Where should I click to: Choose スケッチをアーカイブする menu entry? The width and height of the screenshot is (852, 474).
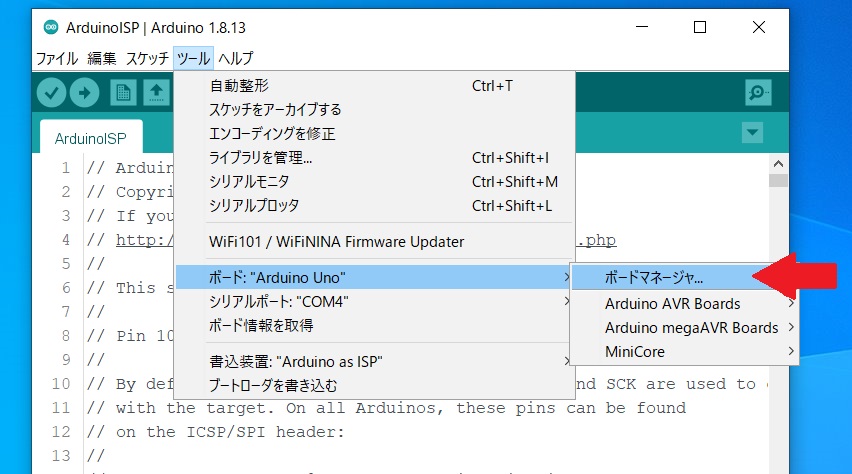375,110
